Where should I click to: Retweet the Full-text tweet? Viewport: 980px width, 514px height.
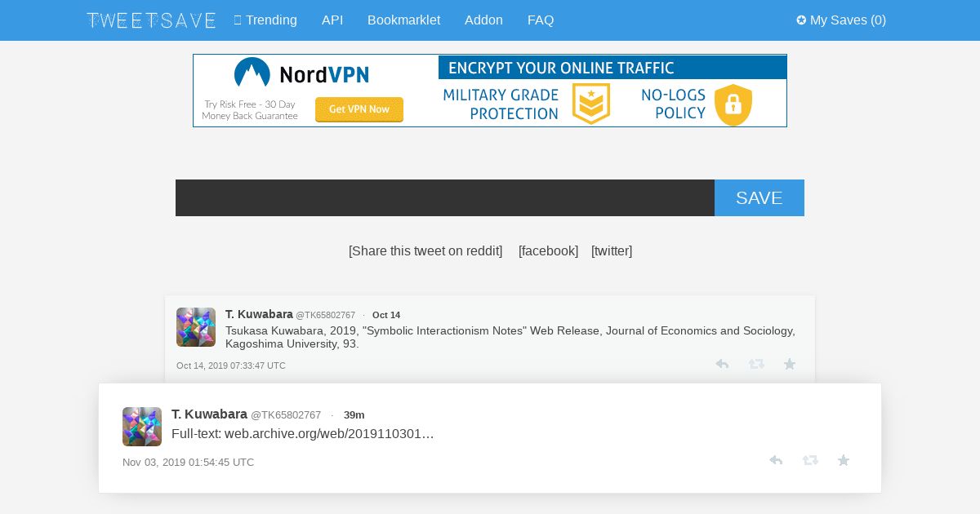coord(810,460)
